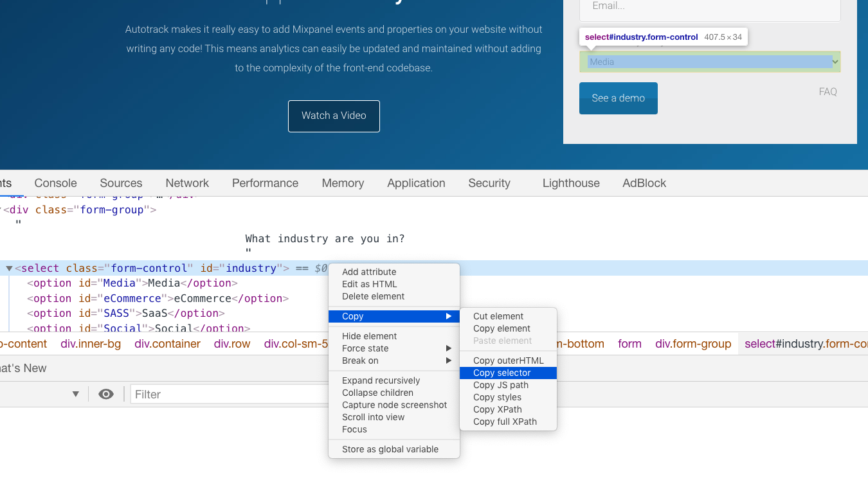Click the Watch a Video button
868x480 pixels.
tap(334, 116)
